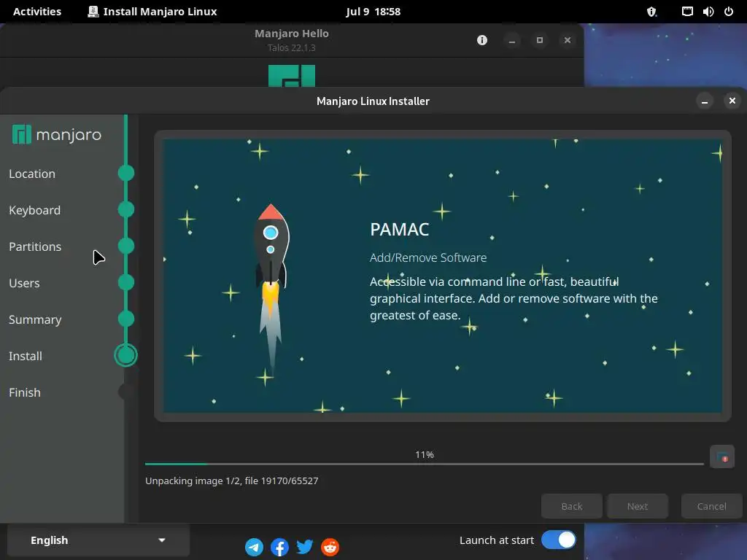Click the Add/Remove Software subtitle
Screen dimensions: 747x560
point(428,257)
